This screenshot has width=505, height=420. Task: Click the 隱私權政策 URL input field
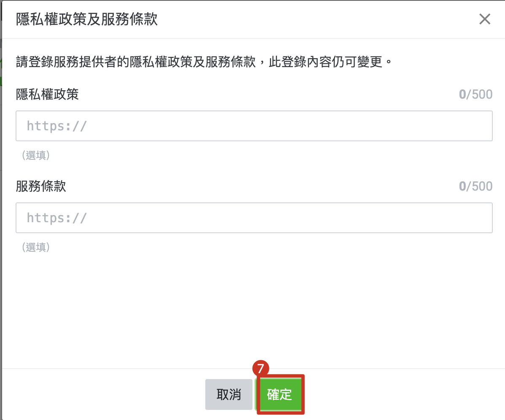click(x=254, y=126)
